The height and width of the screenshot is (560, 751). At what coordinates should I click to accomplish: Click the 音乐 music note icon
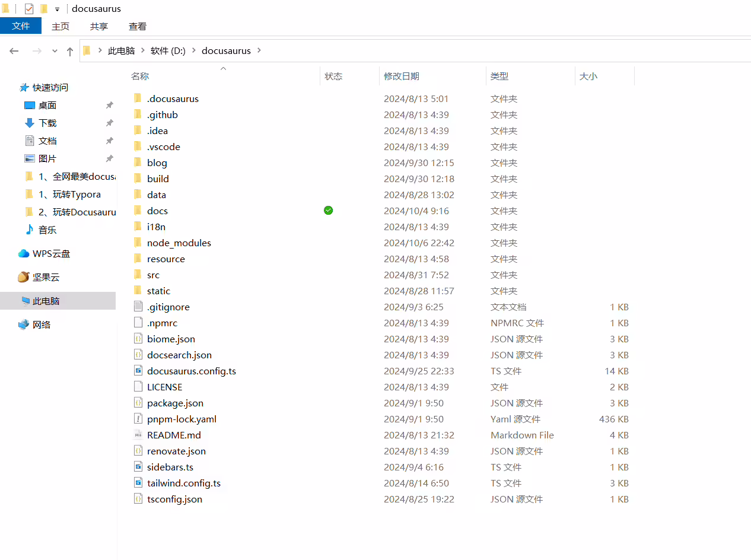point(30,230)
